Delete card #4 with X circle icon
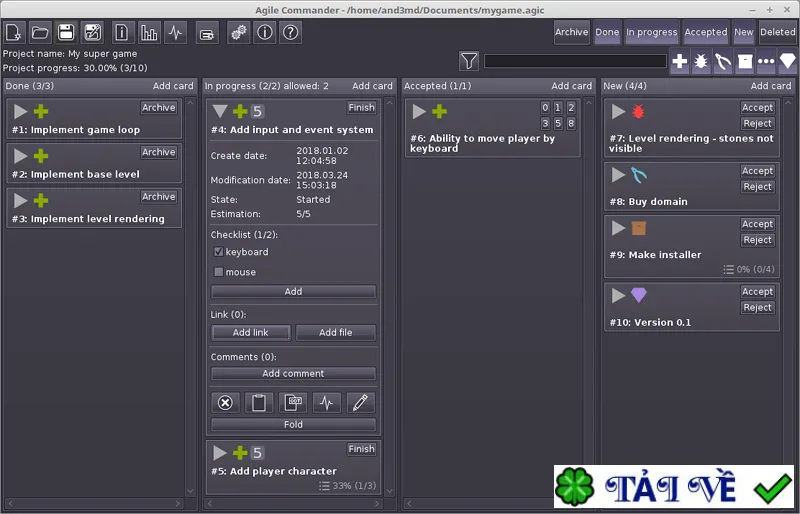 225,403
